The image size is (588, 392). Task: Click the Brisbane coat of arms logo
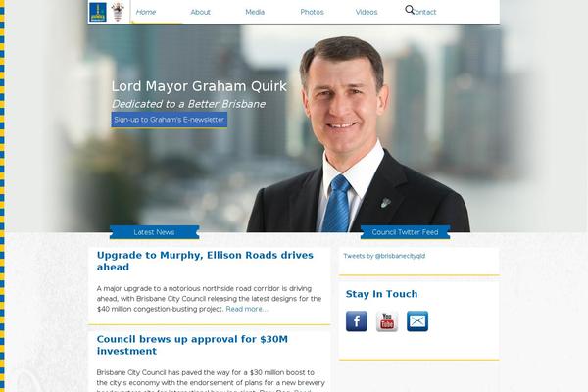click(x=118, y=12)
